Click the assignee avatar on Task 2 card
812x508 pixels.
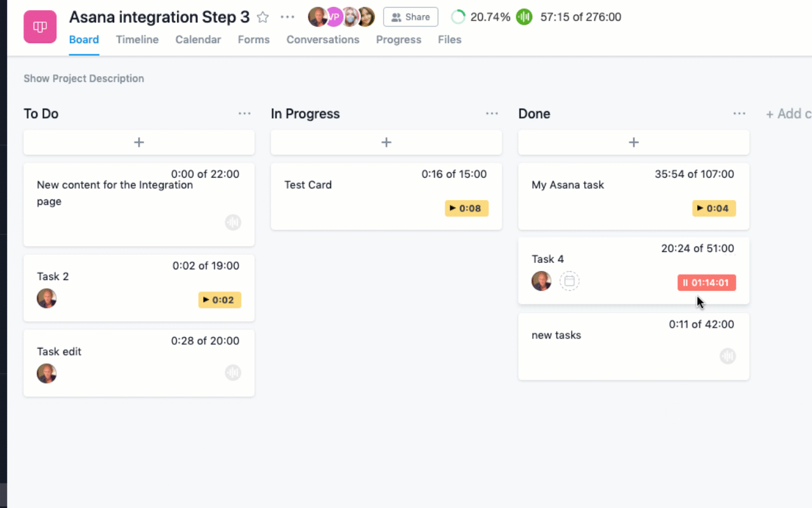pos(46,298)
